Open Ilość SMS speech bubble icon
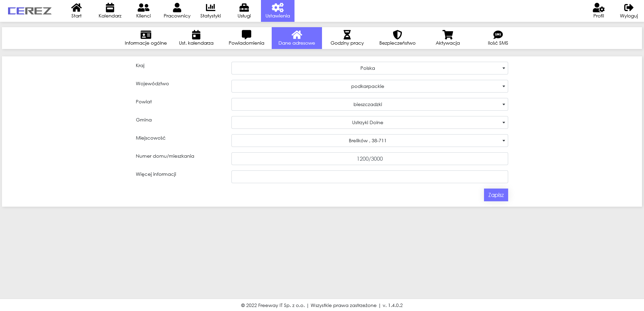 coord(498,35)
